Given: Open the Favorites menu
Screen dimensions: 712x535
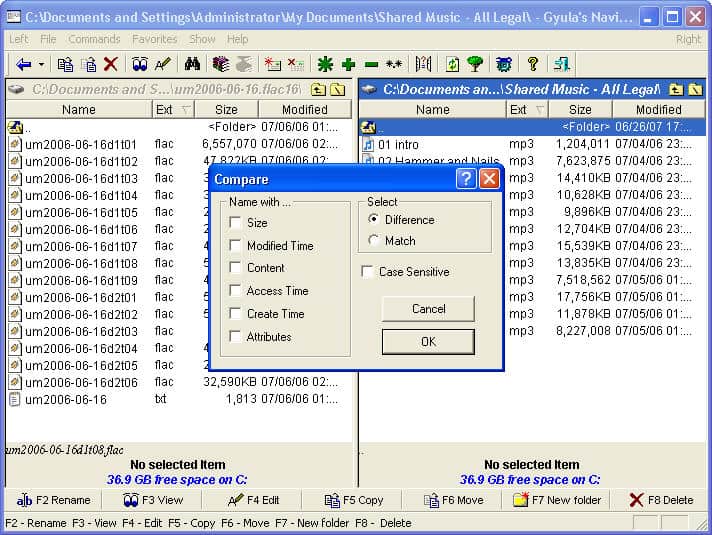Looking at the screenshot, I should [154, 39].
